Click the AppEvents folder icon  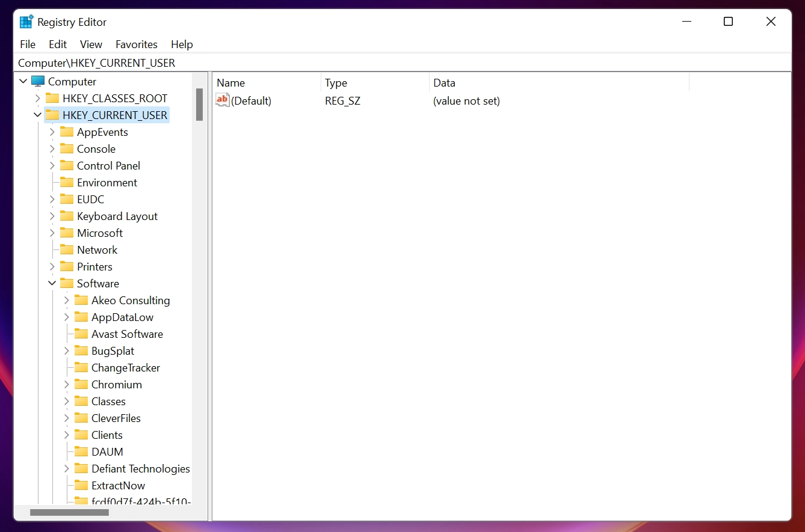(67, 132)
